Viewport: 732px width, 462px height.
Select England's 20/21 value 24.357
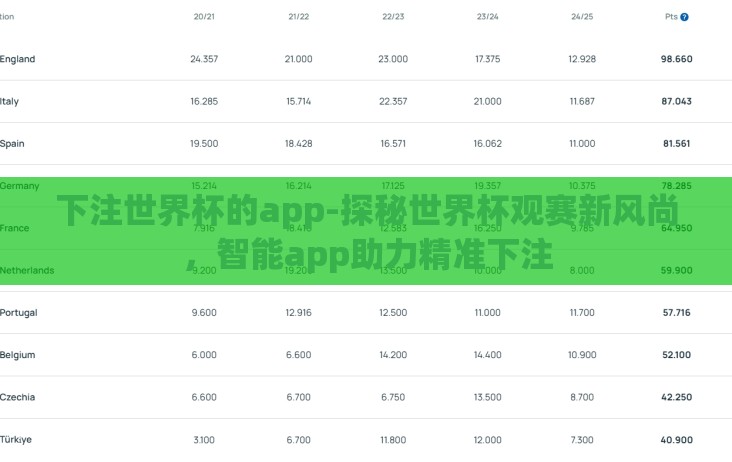pos(204,59)
